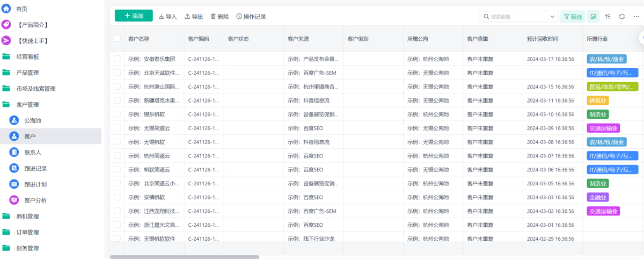Click the 导入 import button

[x=168, y=17]
